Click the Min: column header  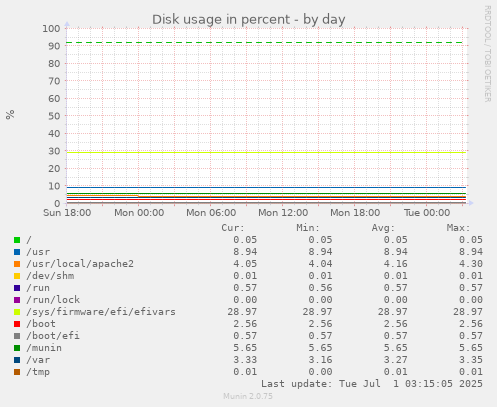pyautogui.click(x=308, y=228)
